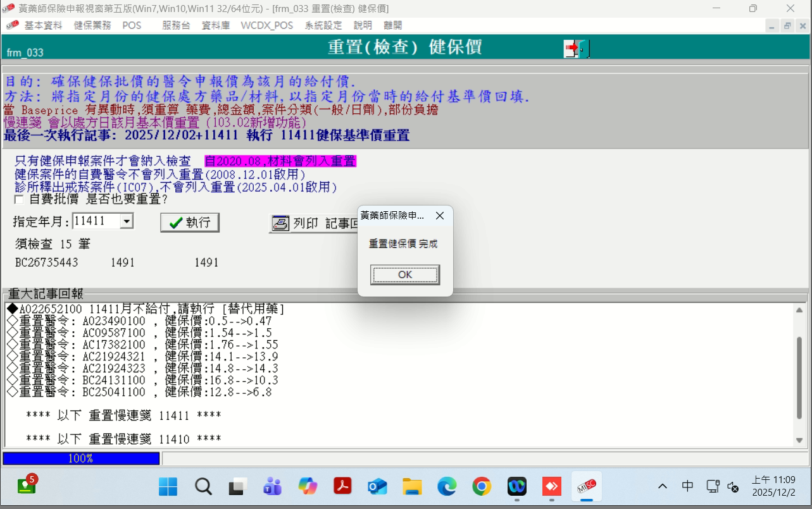Click the exit door icon in header
The image size is (812, 509).
point(576,49)
